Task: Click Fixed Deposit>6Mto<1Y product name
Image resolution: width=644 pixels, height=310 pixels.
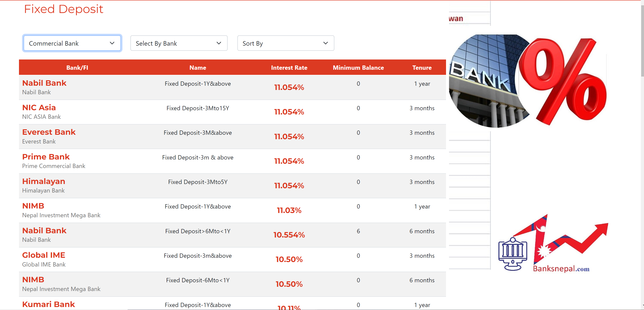Action: [x=198, y=231]
